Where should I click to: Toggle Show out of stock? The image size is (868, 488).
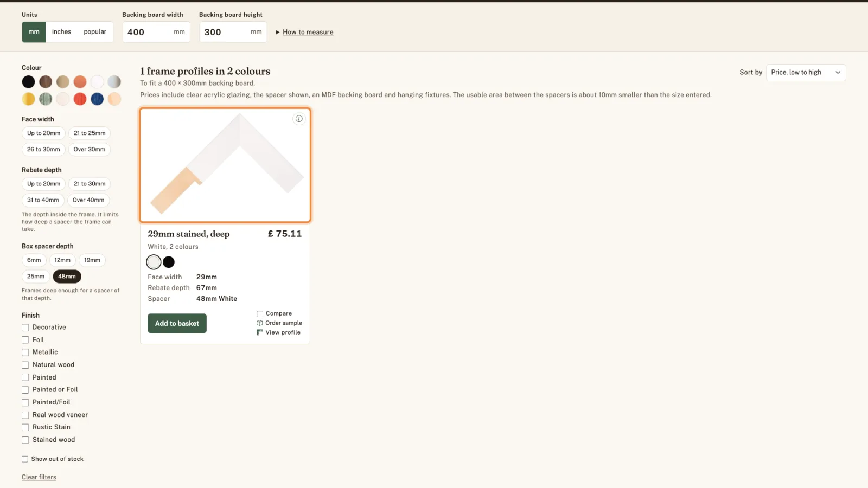[x=25, y=459]
